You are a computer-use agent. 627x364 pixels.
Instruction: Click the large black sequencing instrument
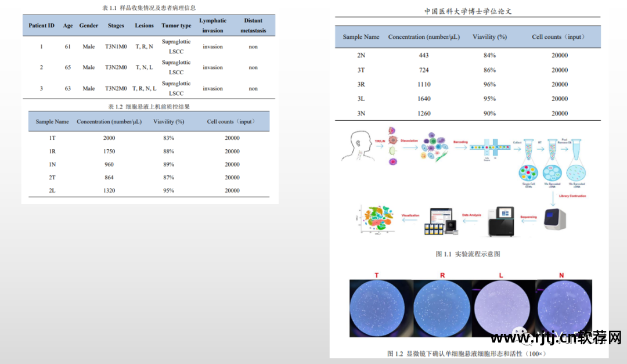tap(500, 221)
